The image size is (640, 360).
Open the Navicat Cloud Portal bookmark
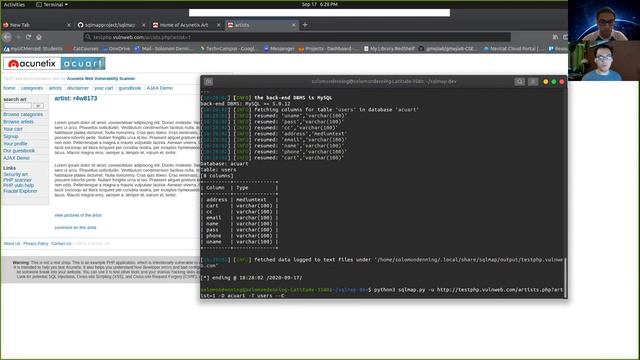click(x=513, y=49)
